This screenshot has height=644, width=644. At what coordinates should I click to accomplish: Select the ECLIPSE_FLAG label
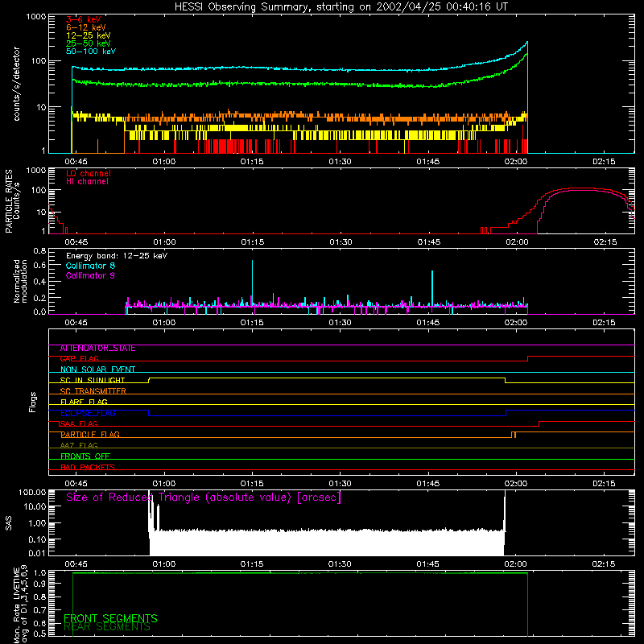click(88, 413)
